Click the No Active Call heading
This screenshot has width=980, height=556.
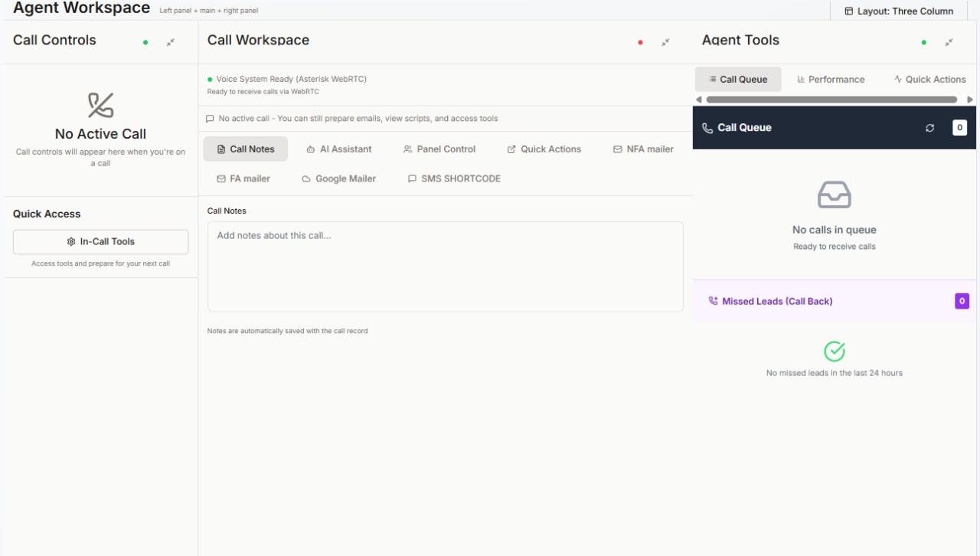pyautogui.click(x=100, y=134)
